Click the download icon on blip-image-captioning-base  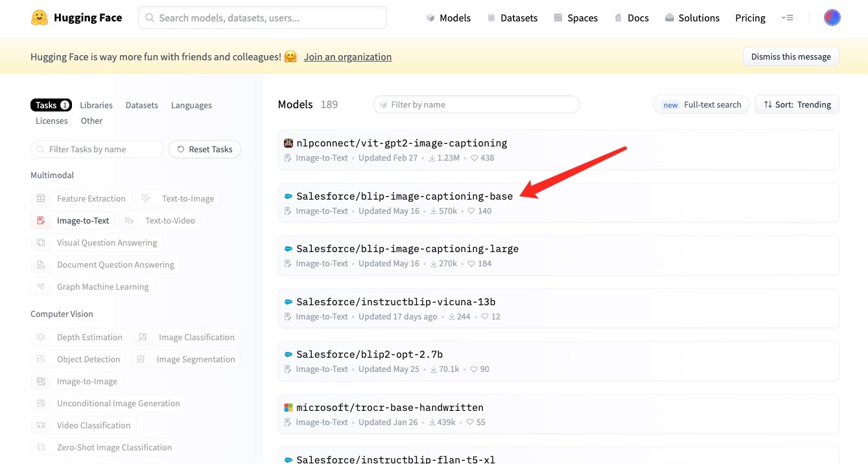pyautogui.click(x=433, y=211)
